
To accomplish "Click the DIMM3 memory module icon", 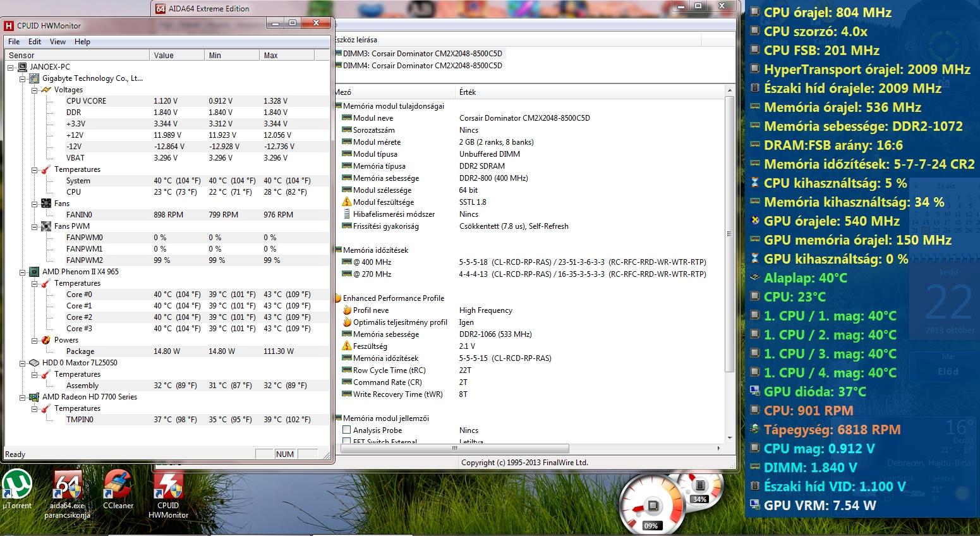I will pyautogui.click(x=337, y=54).
